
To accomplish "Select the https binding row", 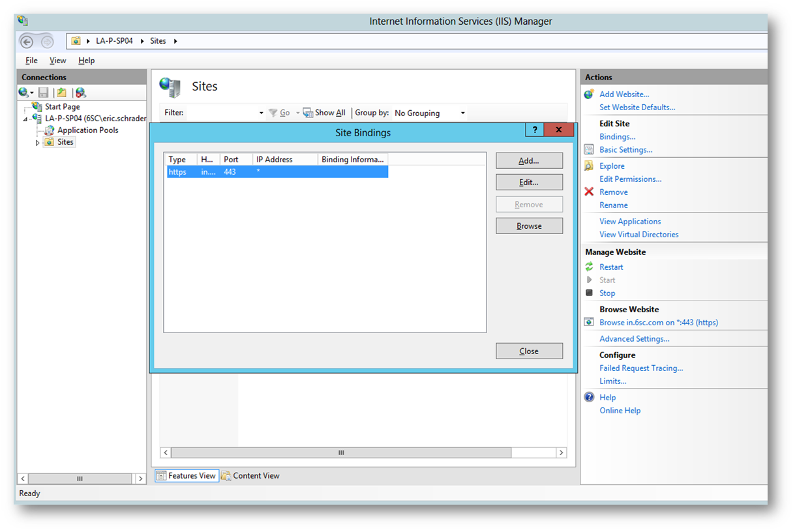I will [x=277, y=172].
